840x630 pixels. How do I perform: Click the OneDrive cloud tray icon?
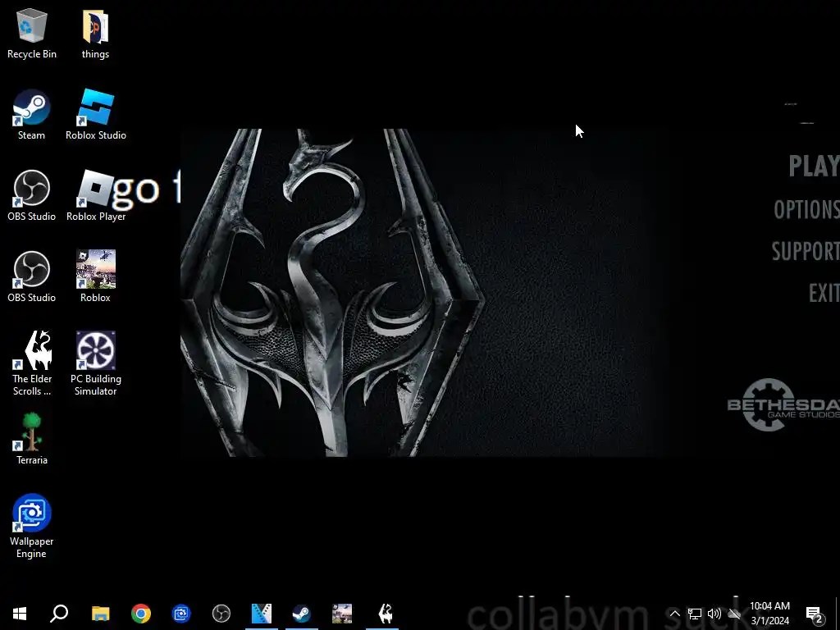pyautogui.click(x=734, y=614)
